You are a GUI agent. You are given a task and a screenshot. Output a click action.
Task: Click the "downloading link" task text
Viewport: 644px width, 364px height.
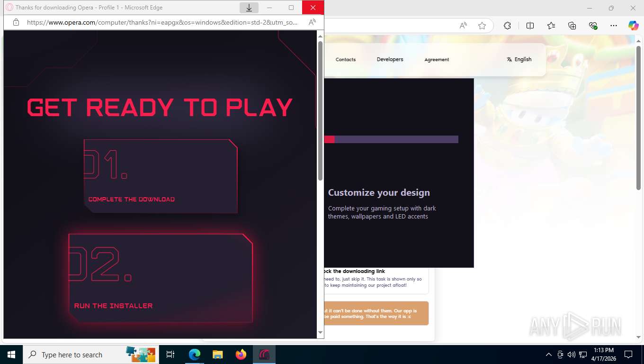point(355,271)
